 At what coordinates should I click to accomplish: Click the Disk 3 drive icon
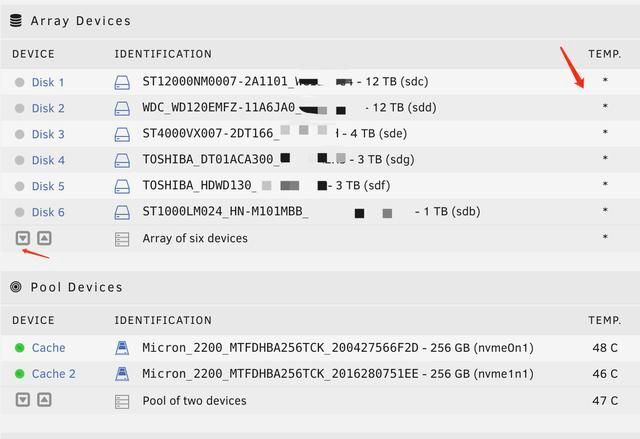122,134
